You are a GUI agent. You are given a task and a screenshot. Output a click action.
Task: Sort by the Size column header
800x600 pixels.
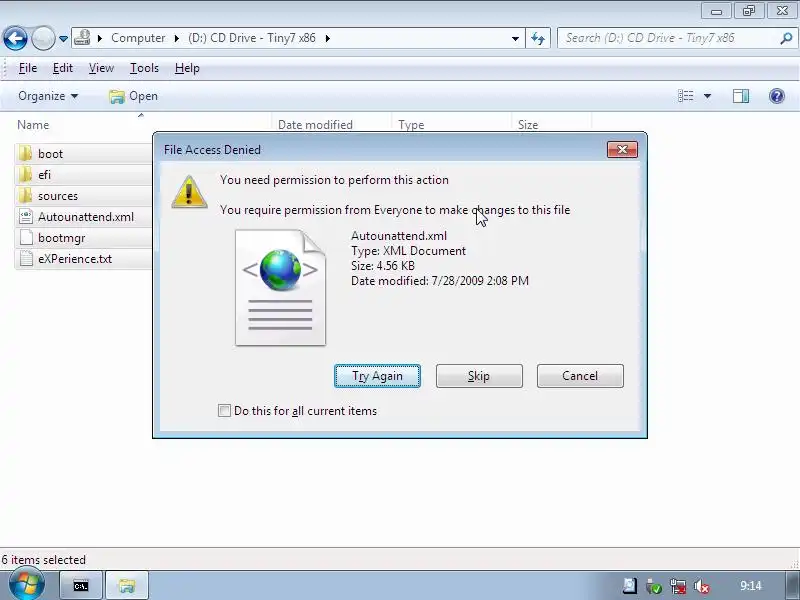click(528, 125)
